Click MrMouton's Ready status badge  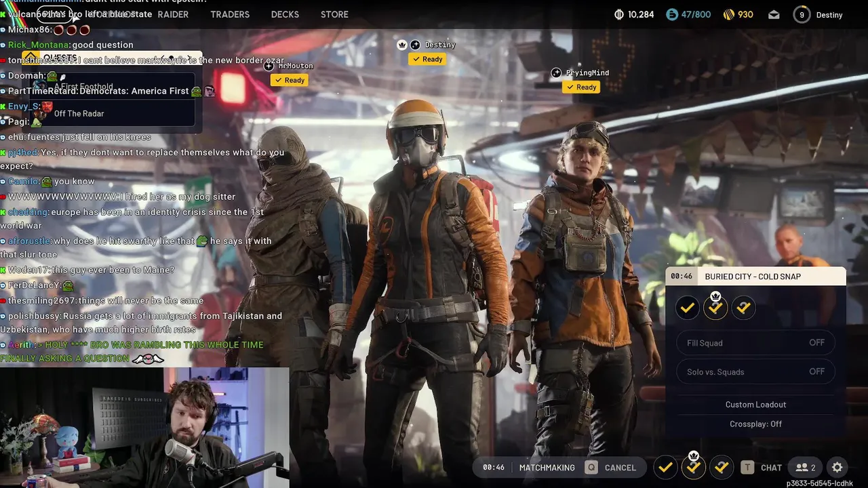(x=290, y=80)
